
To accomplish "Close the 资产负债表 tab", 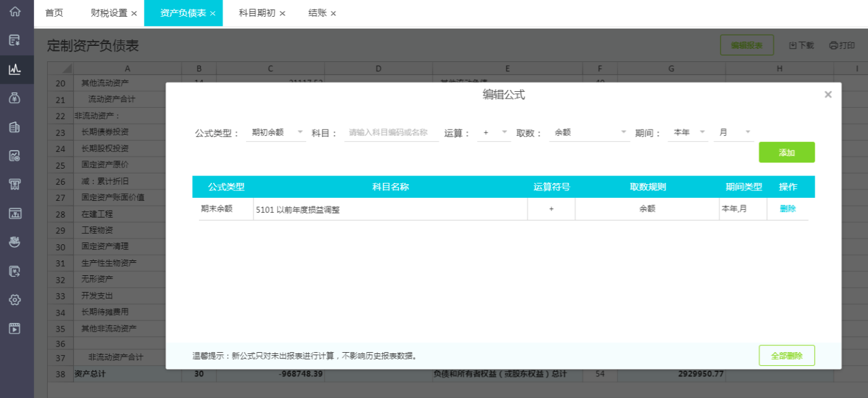I will 213,13.
